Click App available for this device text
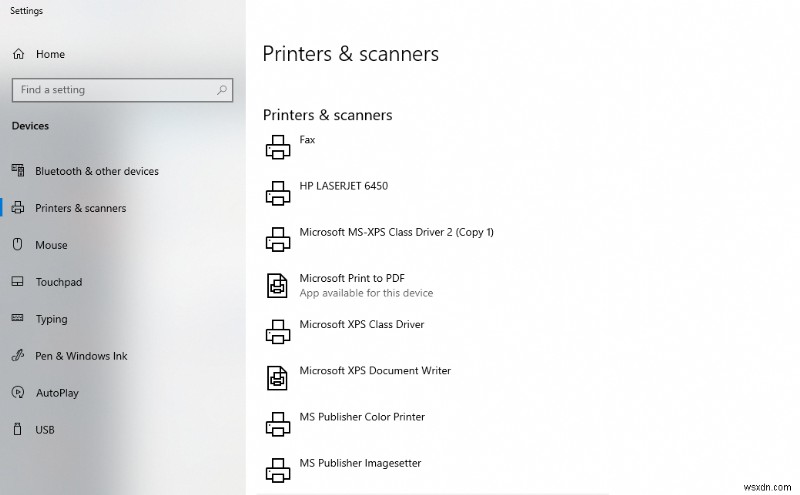 [366, 293]
